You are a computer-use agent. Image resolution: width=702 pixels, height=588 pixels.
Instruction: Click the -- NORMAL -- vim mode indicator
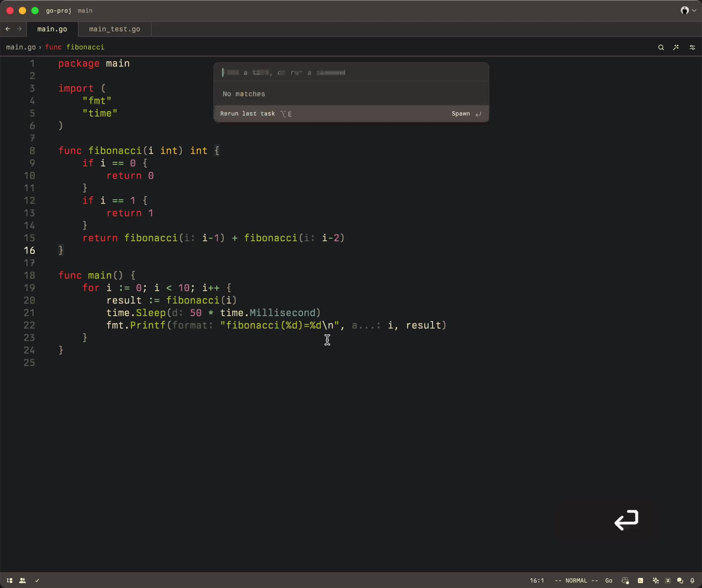coord(576,581)
